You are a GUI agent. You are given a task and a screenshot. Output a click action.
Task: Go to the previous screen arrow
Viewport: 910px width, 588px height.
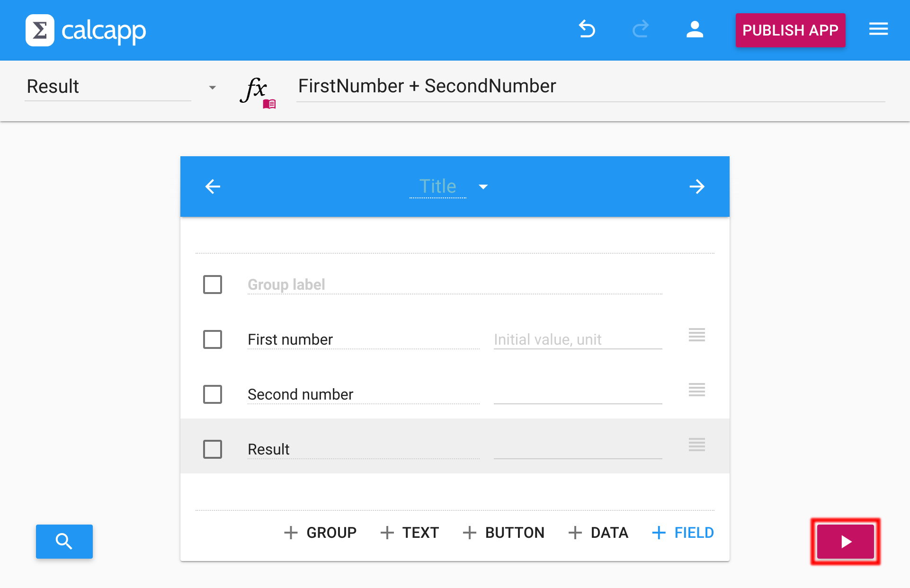(x=213, y=187)
